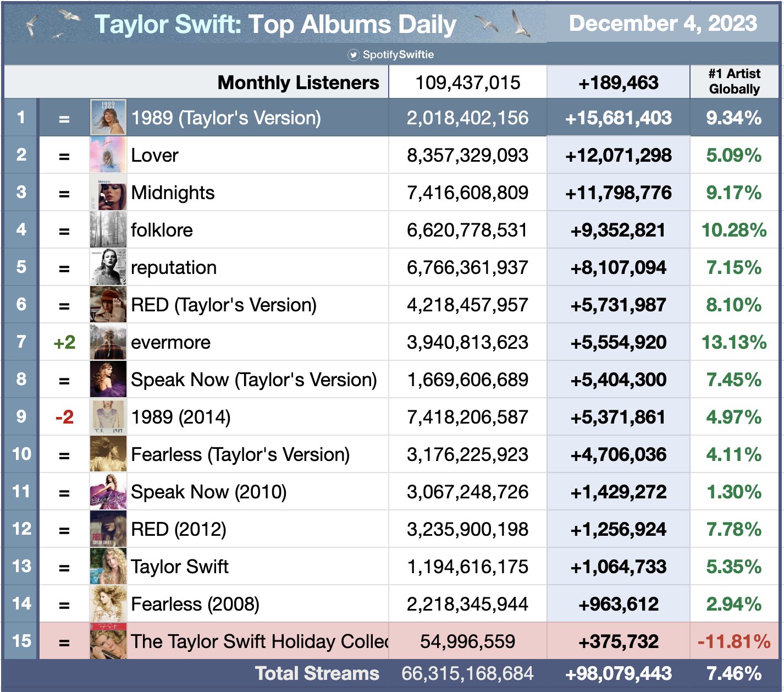Select the daily gain +5,404,300
The height and width of the screenshot is (692, 784).
(x=619, y=380)
